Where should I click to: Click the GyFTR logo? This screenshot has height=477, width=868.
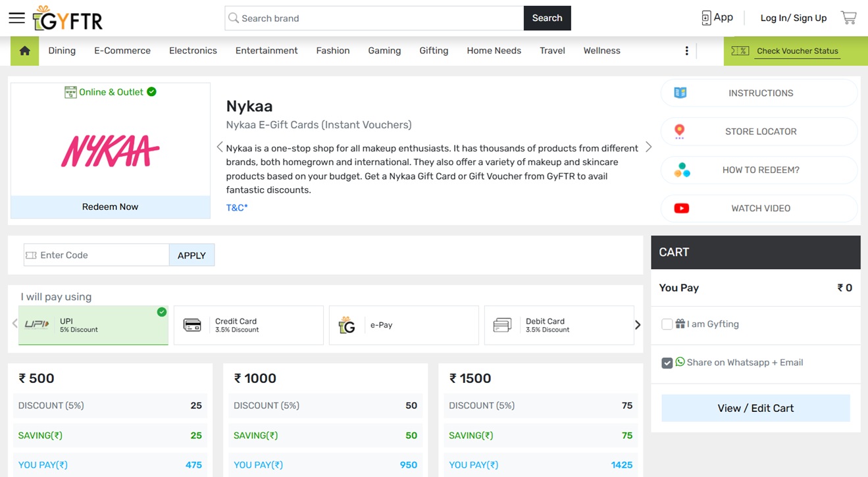68,18
